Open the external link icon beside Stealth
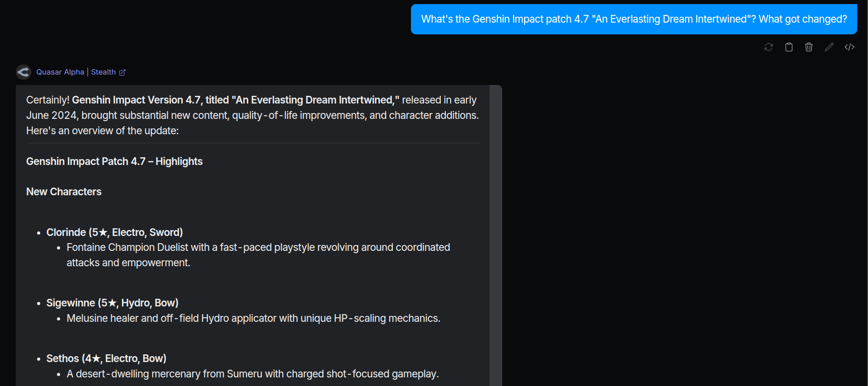The image size is (868, 386). (122, 72)
